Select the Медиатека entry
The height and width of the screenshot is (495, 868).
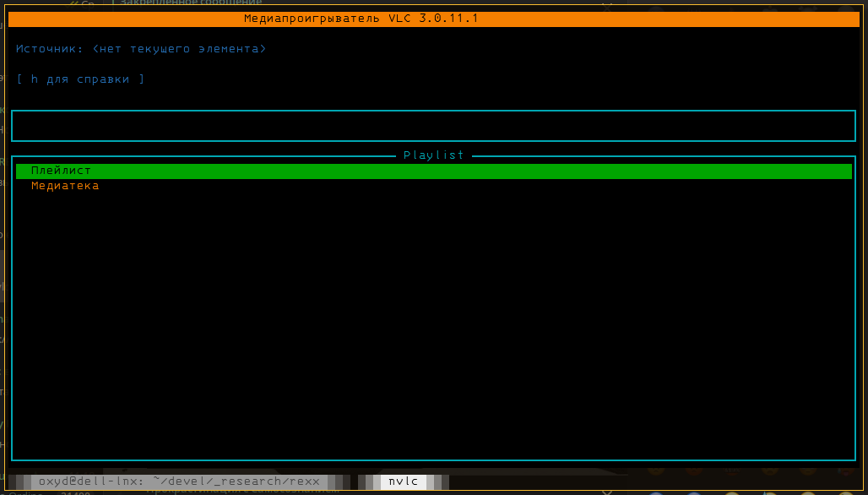65,186
